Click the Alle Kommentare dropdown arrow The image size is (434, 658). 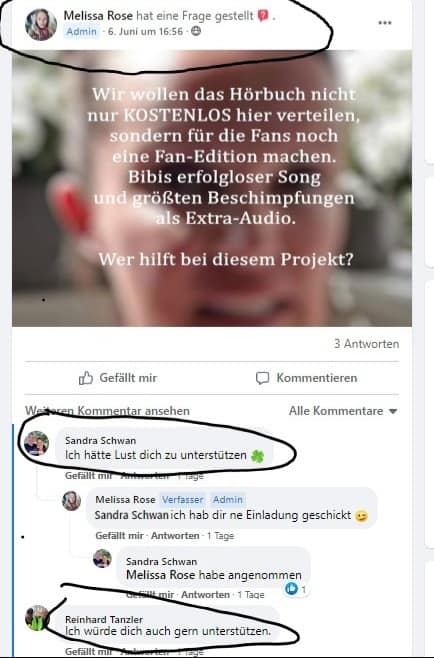(x=393, y=411)
